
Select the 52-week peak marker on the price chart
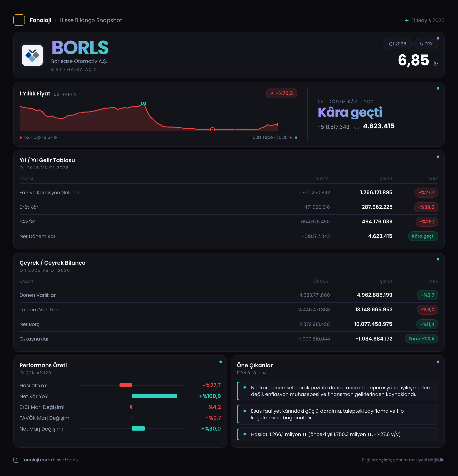pyautogui.click(x=144, y=103)
